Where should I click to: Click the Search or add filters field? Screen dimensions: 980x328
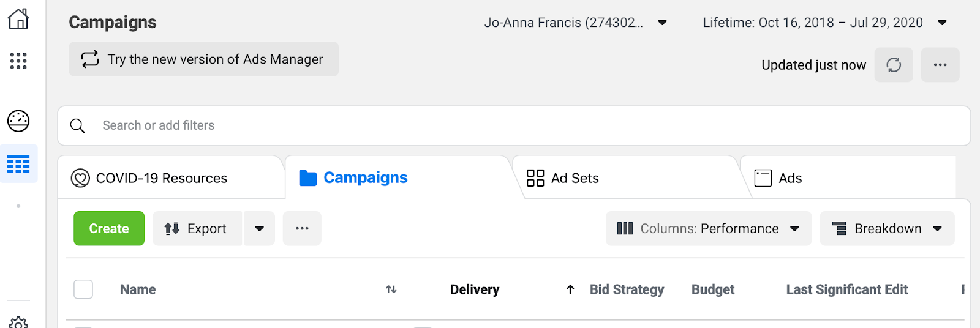tap(514, 125)
